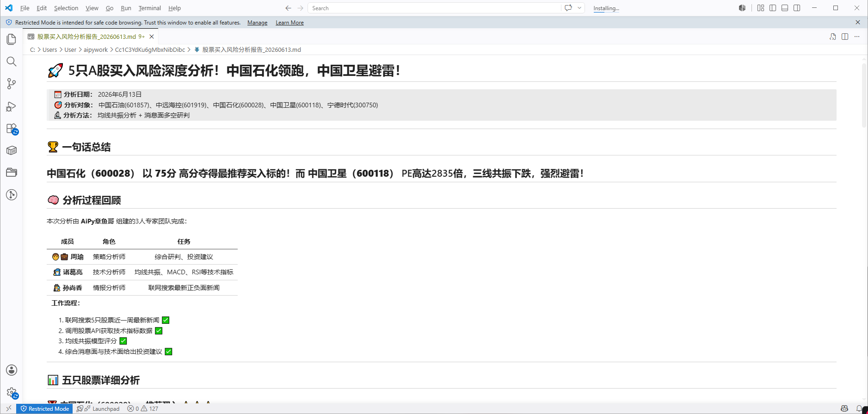Open the Source Control view

click(12, 84)
